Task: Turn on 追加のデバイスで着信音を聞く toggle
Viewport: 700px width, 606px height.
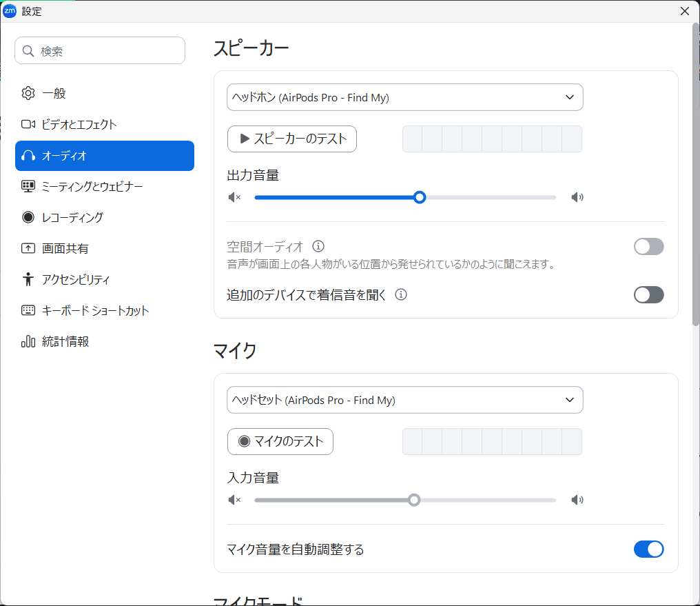Action: pos(648,295)
